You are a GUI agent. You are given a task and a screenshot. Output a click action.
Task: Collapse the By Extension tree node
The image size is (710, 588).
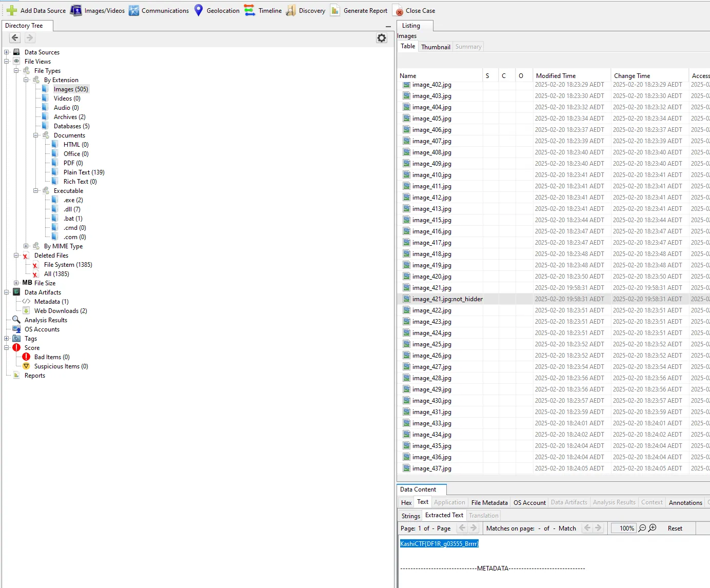26,80
